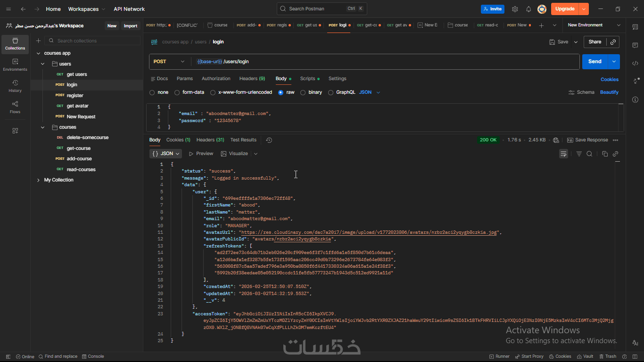Open Console in the status bar

click(93, 356)
